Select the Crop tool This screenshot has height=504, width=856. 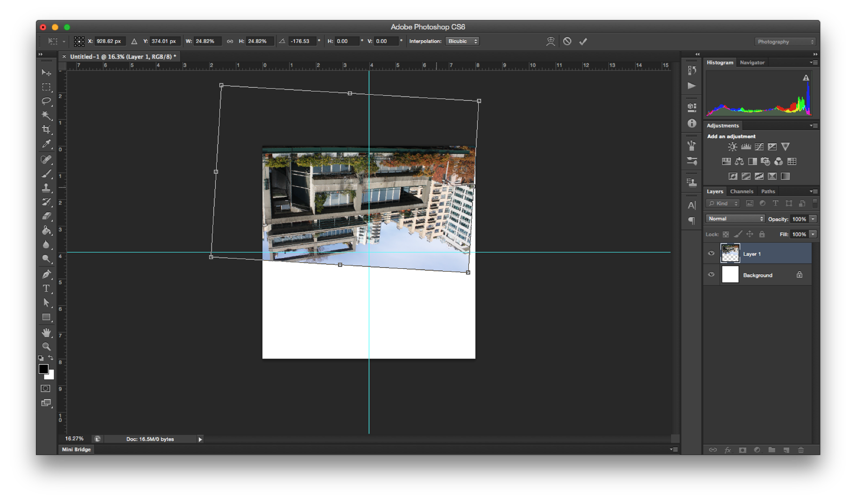(x=46, y=129)
